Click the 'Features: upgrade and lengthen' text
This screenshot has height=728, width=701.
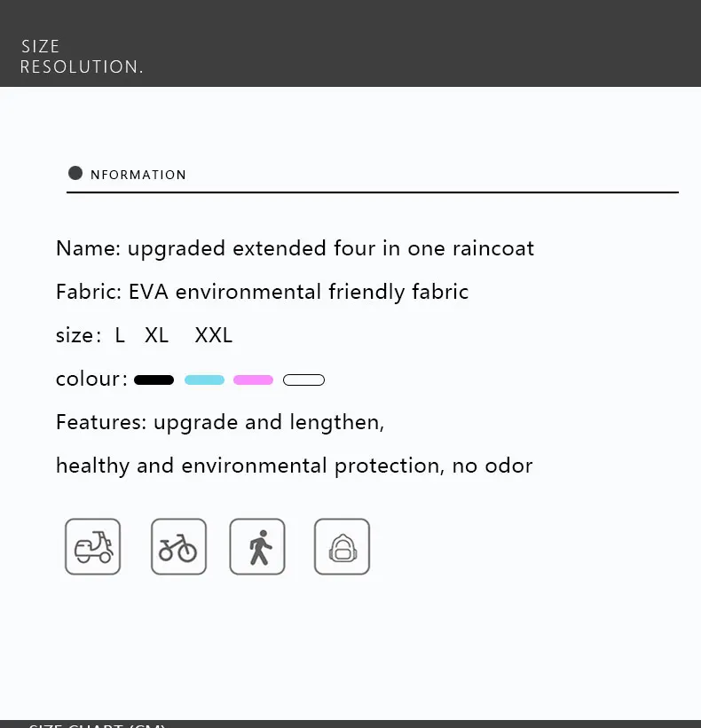coord(219,422)
